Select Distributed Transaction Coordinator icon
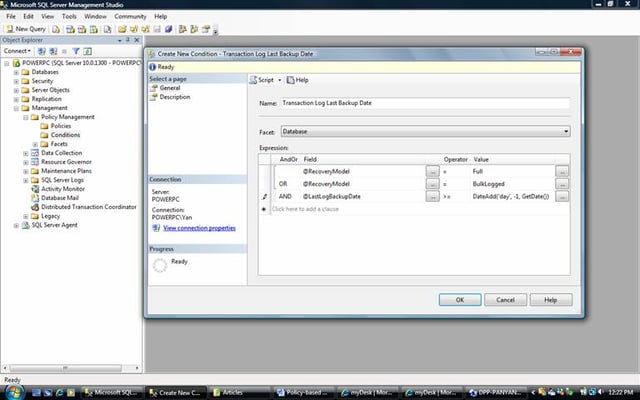Screen dimensions: 640x400 (36, 207)
